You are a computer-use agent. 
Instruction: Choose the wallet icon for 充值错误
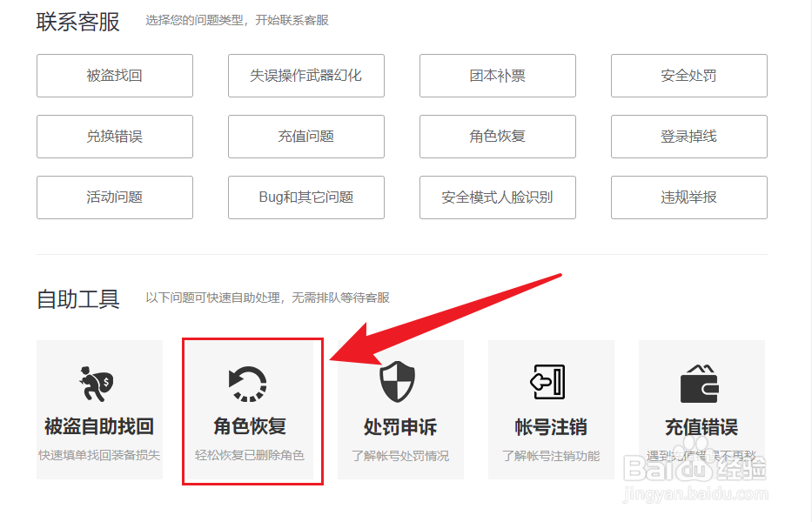tap(699, 383)
